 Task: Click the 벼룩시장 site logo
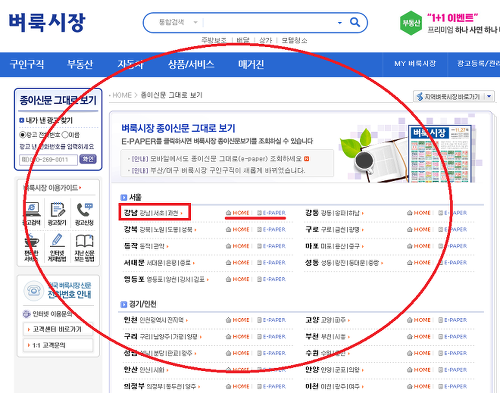pos(47,23)
